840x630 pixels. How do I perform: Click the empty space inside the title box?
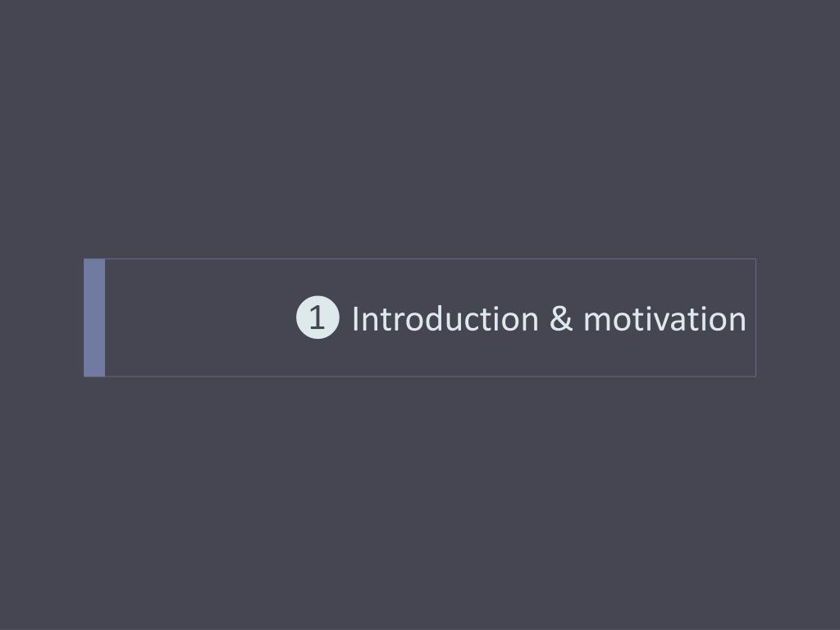(199, 317)
